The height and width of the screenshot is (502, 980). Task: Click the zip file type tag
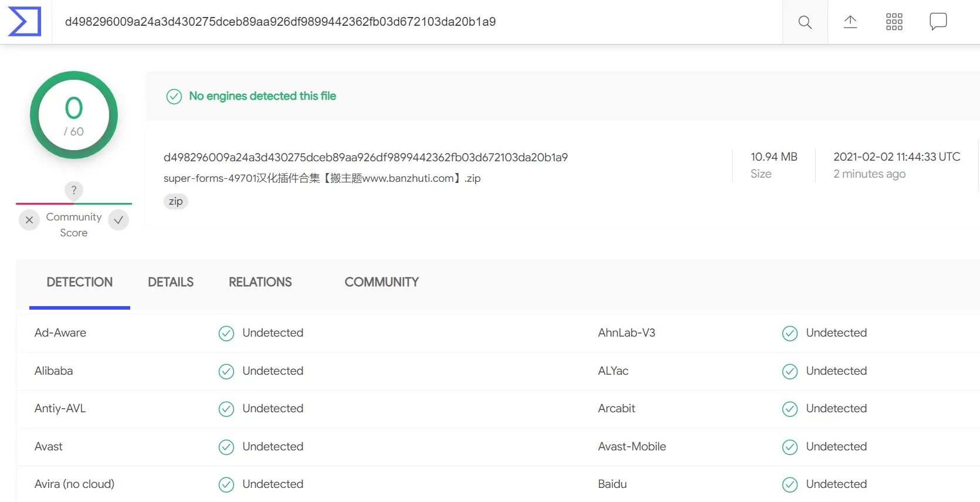(x=176, y=201)
